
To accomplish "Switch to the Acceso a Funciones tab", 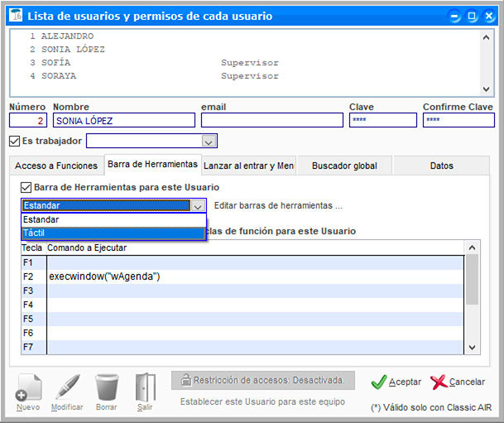I will (56, 166).
